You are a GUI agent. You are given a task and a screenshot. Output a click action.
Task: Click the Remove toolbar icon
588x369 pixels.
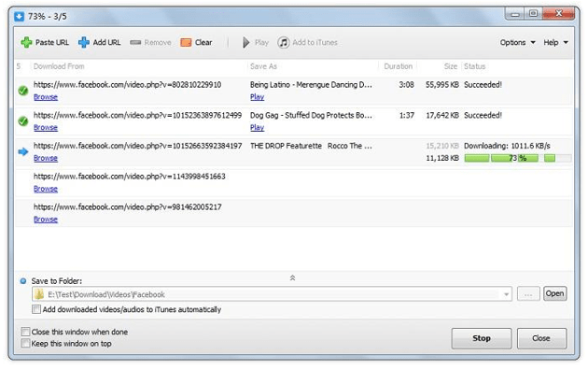(x=135, y=42)
